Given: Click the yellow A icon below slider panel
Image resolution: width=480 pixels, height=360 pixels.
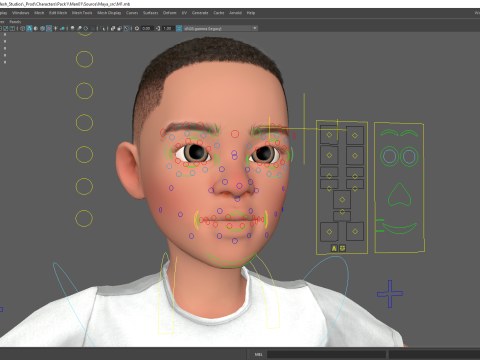Looking at the screenshot, I should (x=334, y=248).
